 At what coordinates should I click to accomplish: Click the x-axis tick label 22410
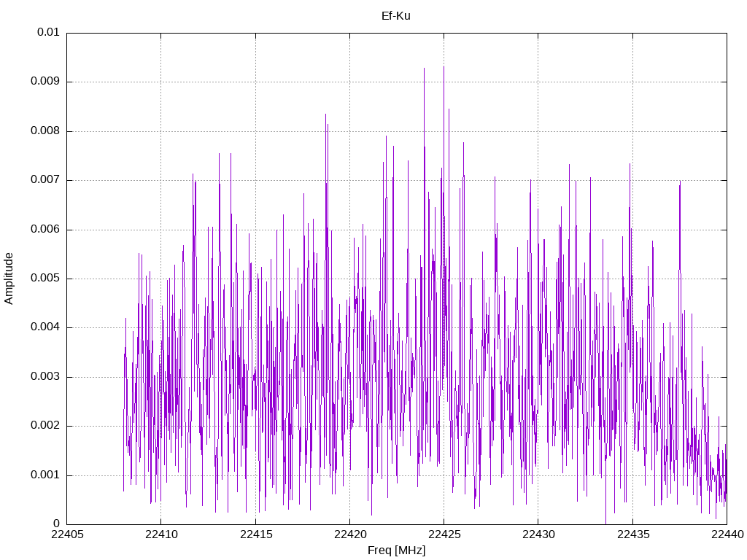[x=161, y=534]
